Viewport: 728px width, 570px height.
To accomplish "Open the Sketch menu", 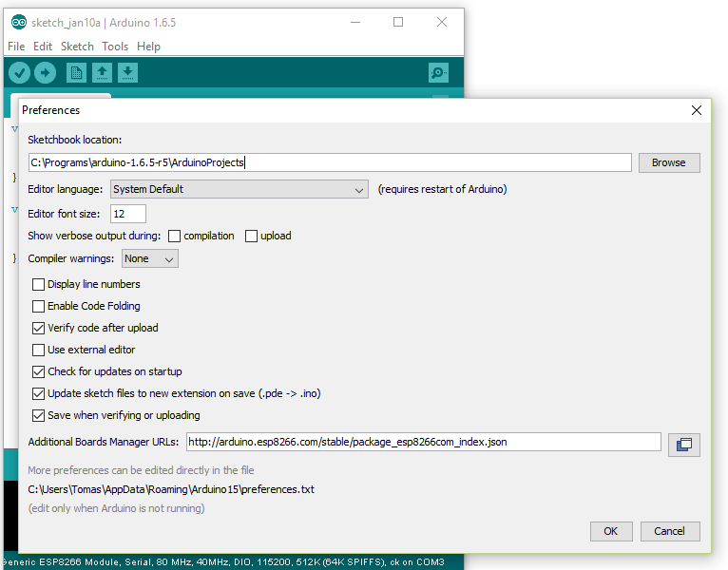I will click(x=77, y=47).
